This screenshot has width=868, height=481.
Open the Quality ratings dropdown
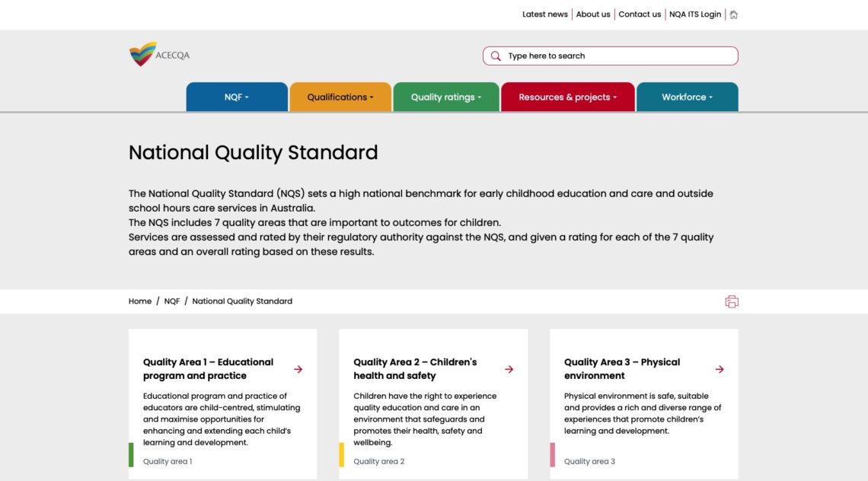click(445, 97)
